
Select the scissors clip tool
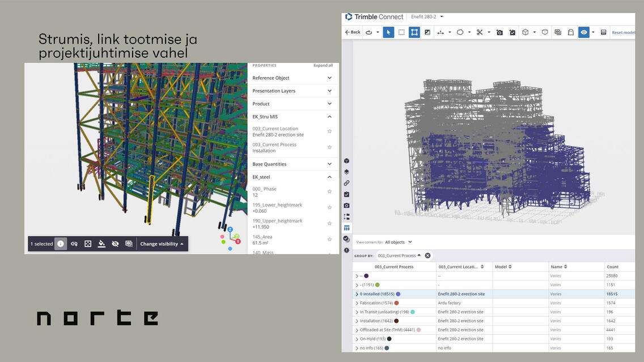click(x=479, y=32)
